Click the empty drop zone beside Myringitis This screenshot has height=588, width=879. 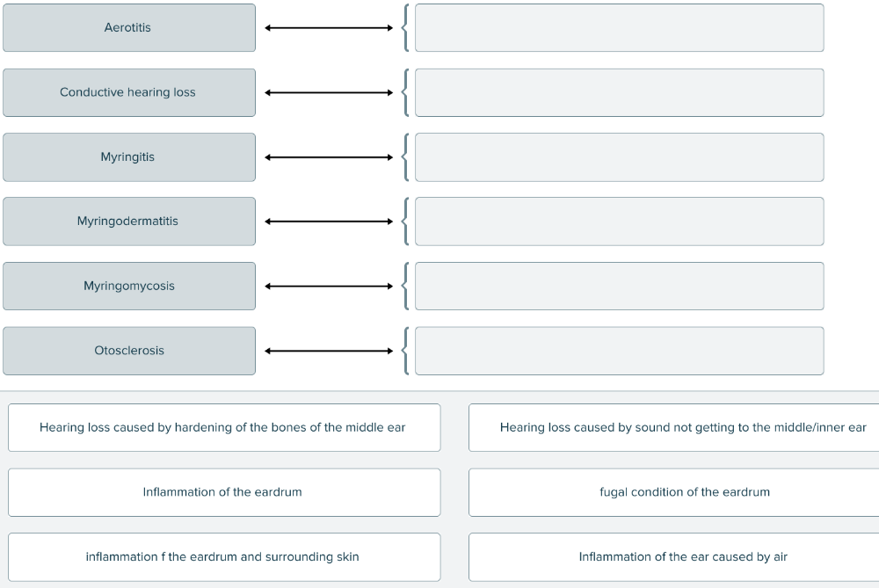coord(619,157)
